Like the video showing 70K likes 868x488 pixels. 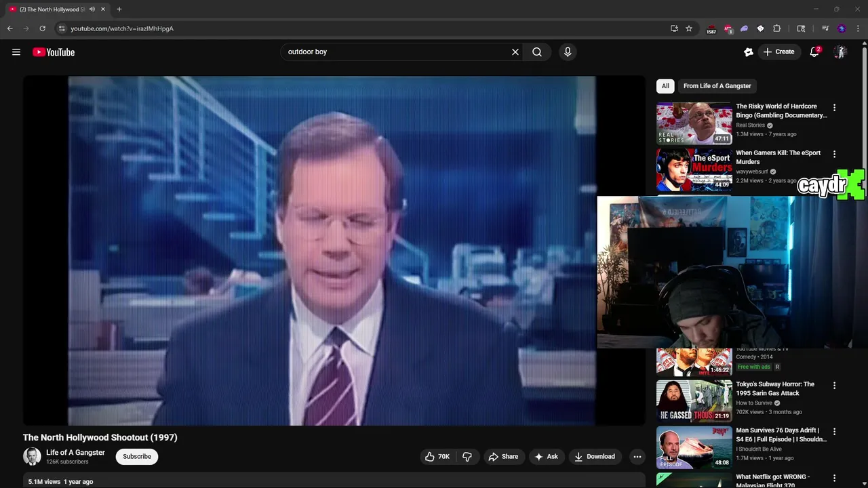pyautogui.click(x=437, y=457)
